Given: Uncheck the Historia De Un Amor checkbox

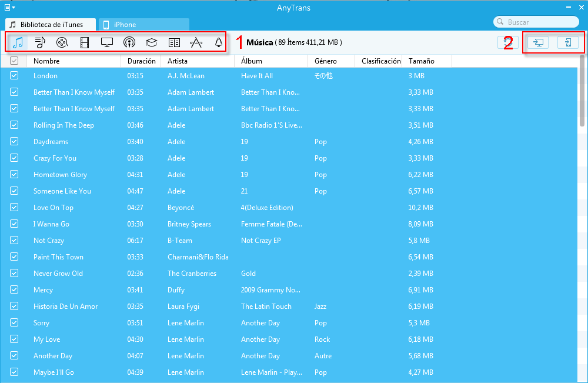Looking at the screenshot, I should pyautogui.click(x=14, y=307).
